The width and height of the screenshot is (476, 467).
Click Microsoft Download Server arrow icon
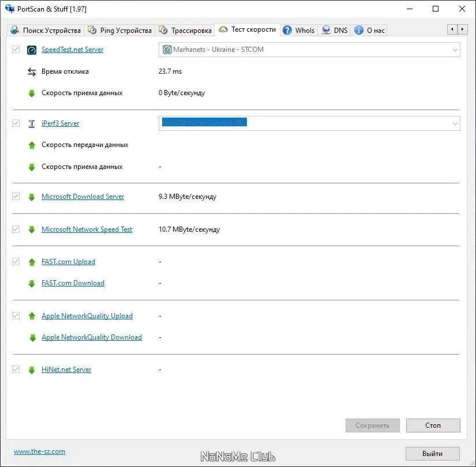coord(32,197)
